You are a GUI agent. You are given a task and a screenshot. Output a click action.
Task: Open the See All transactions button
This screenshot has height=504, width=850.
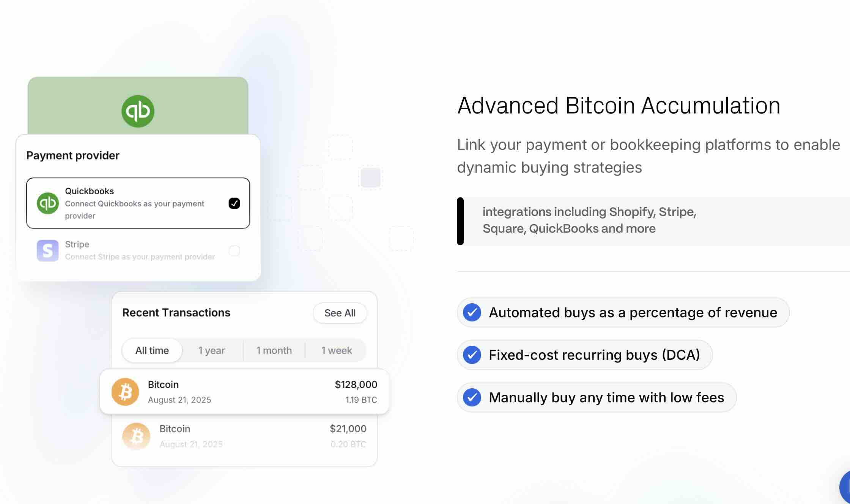tap(340, 313)
